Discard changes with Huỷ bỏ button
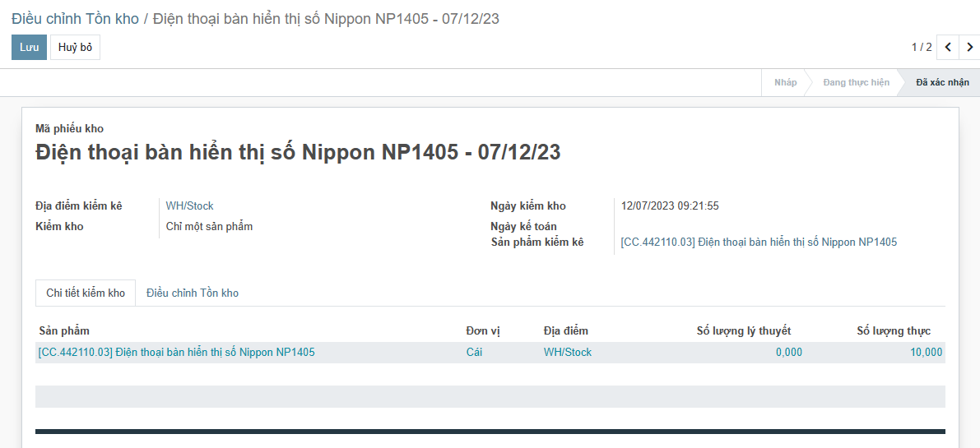 point(75,48)
